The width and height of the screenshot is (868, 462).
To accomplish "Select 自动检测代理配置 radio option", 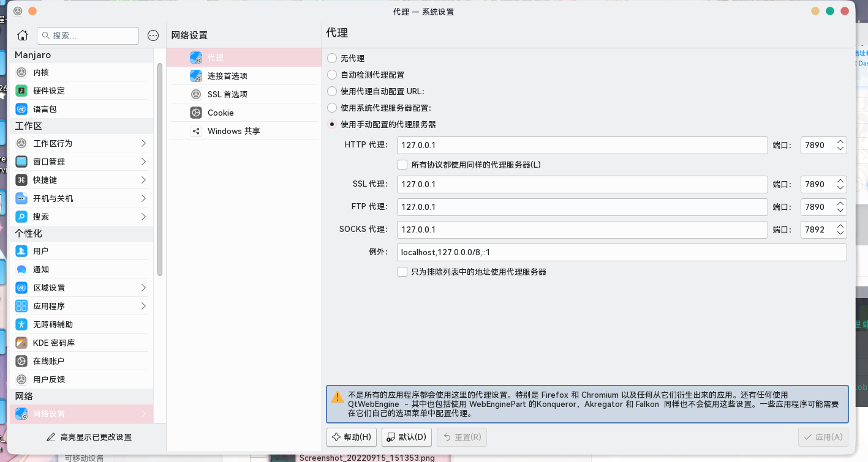I will pos(332,75).
